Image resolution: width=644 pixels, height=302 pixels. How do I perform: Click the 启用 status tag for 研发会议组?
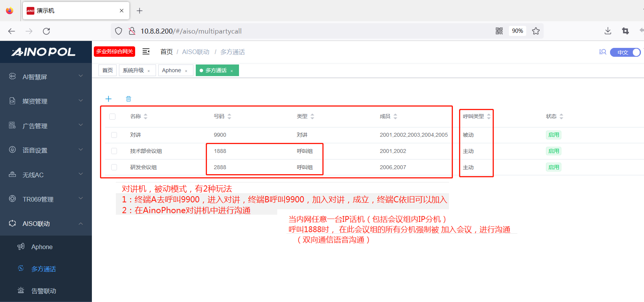click(x=554, y=167)
